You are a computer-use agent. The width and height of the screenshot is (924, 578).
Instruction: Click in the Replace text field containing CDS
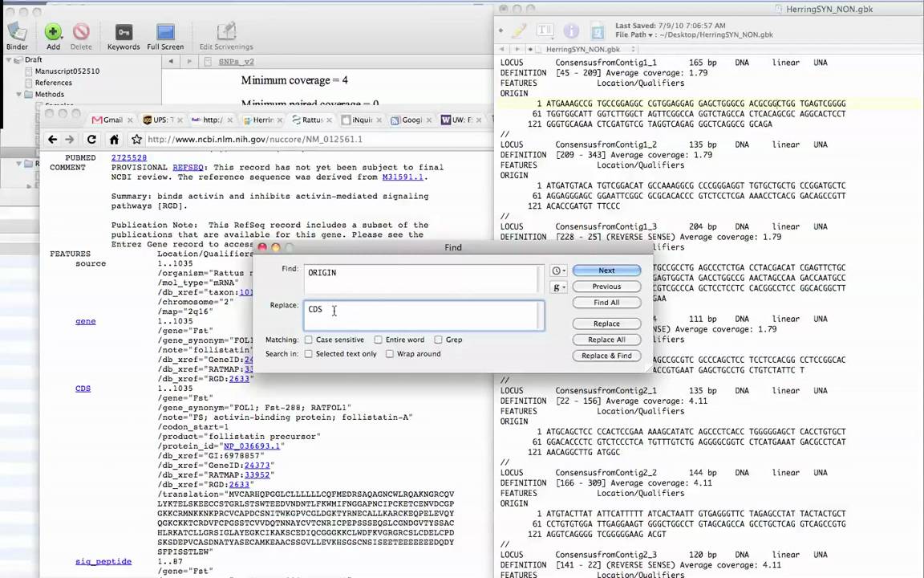pyautogui.click(x=423, y=315)
